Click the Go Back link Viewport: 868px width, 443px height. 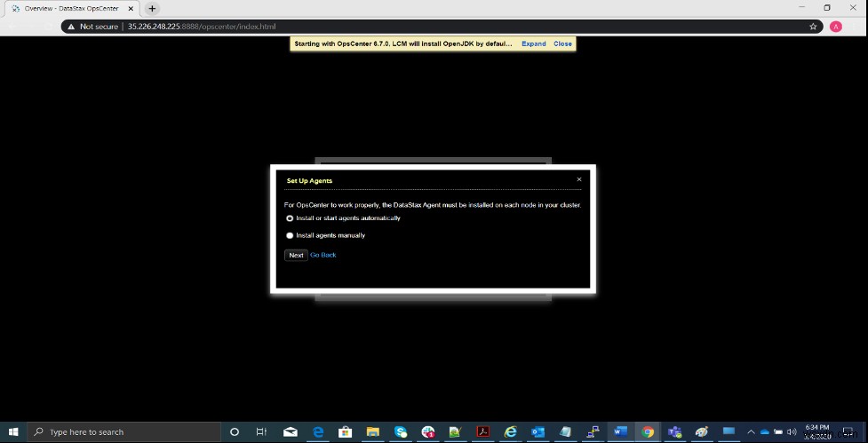point(323,255)
